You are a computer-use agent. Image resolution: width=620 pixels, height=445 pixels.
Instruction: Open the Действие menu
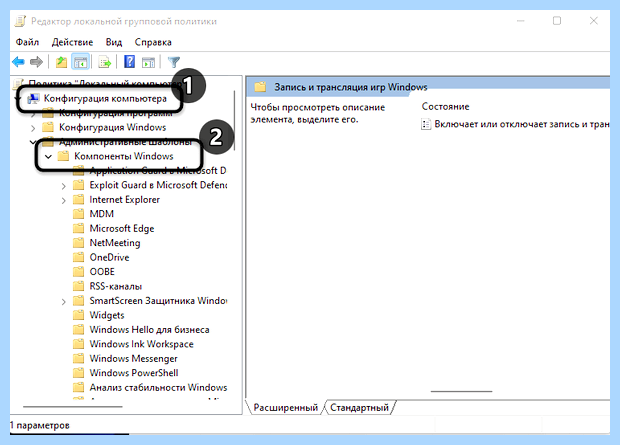72,42
